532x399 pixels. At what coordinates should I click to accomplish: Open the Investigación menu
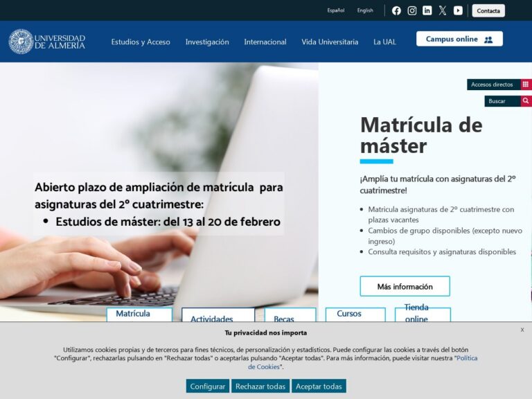(207, 42)
